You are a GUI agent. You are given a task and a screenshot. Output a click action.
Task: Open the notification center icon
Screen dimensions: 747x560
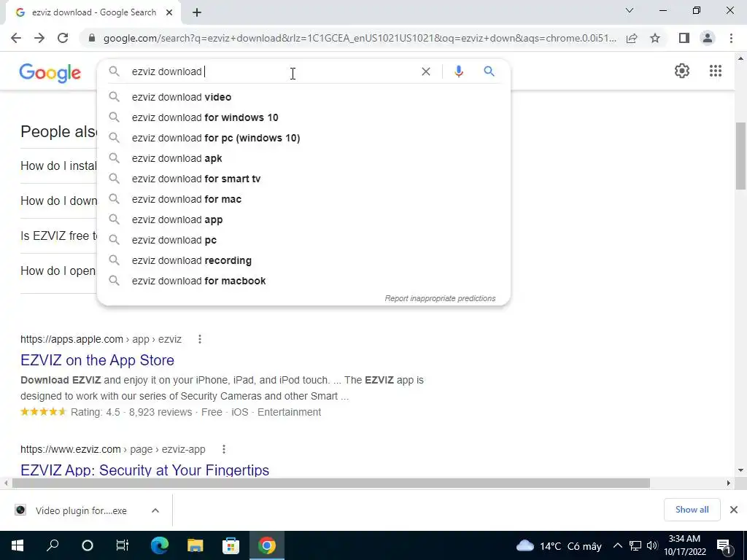point(724,545)
